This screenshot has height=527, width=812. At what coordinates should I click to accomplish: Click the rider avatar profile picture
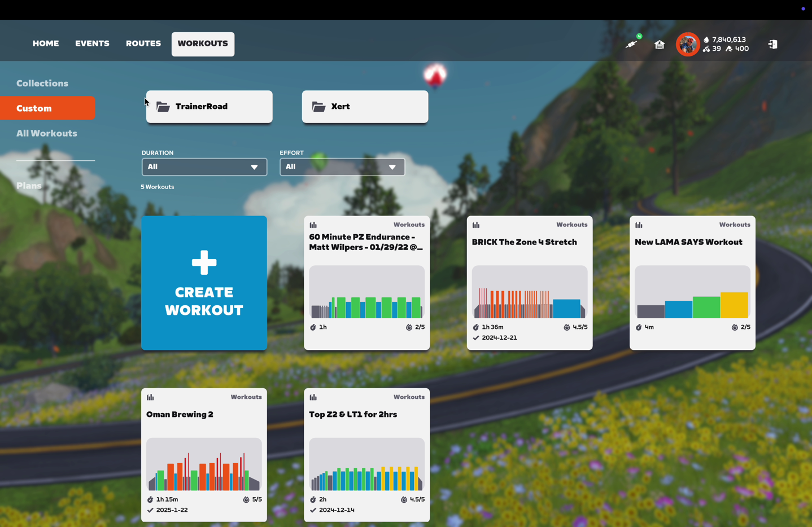tap(688, 44)
